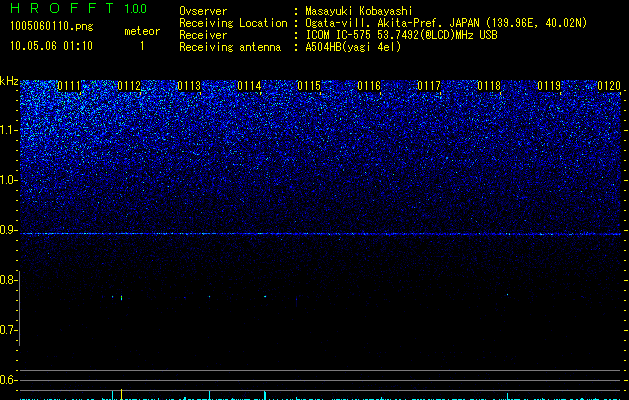The width and height of the screenshot is (629, 400).
Task: Click the 0119 time marker
Action: tap(549, 86)
